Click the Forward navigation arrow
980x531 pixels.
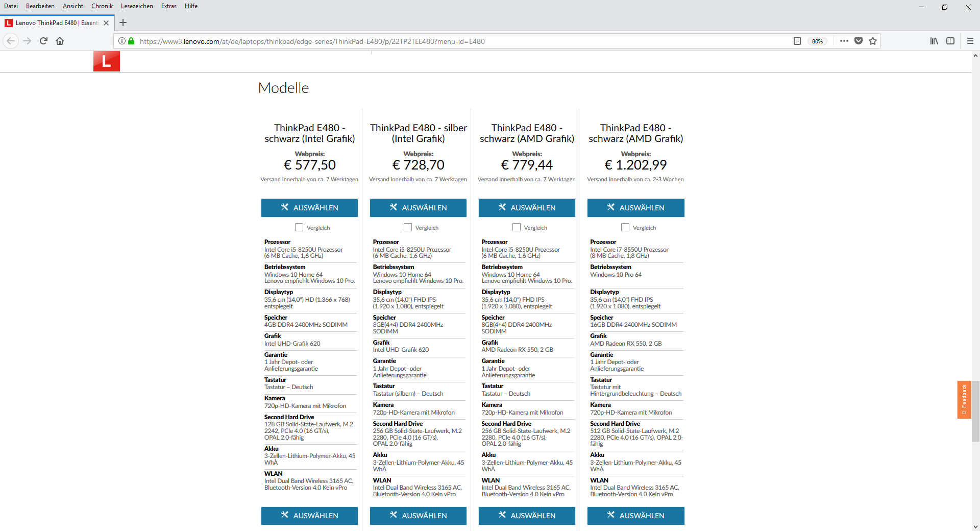(27, 41)
